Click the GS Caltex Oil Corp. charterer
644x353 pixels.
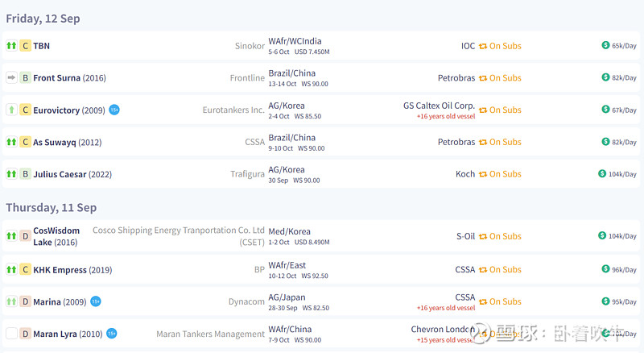point(439,105)
